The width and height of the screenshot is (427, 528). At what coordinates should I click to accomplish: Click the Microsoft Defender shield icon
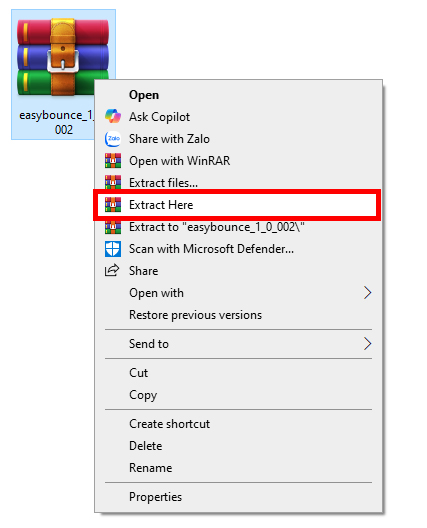[x=113, y=249]
